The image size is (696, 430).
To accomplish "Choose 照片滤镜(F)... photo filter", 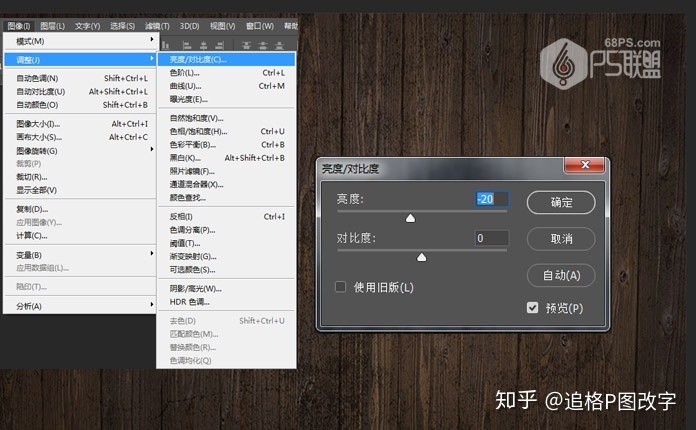I will click(226, 171).
